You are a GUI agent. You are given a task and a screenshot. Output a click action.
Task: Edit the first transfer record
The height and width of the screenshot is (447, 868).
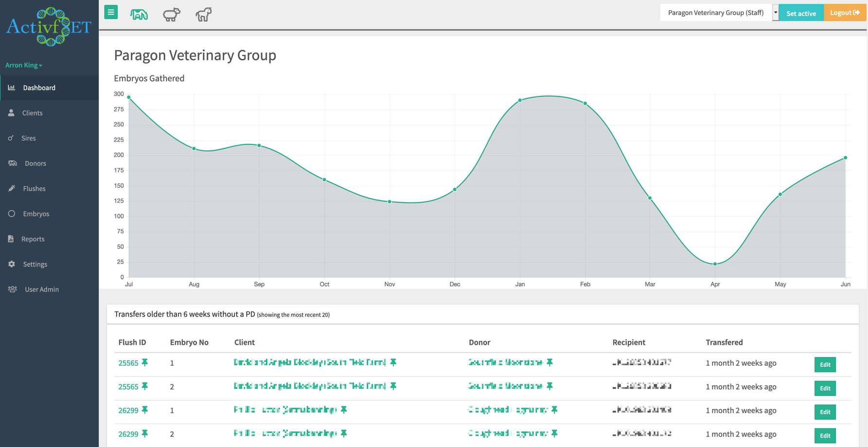click(x=825, y=364)
